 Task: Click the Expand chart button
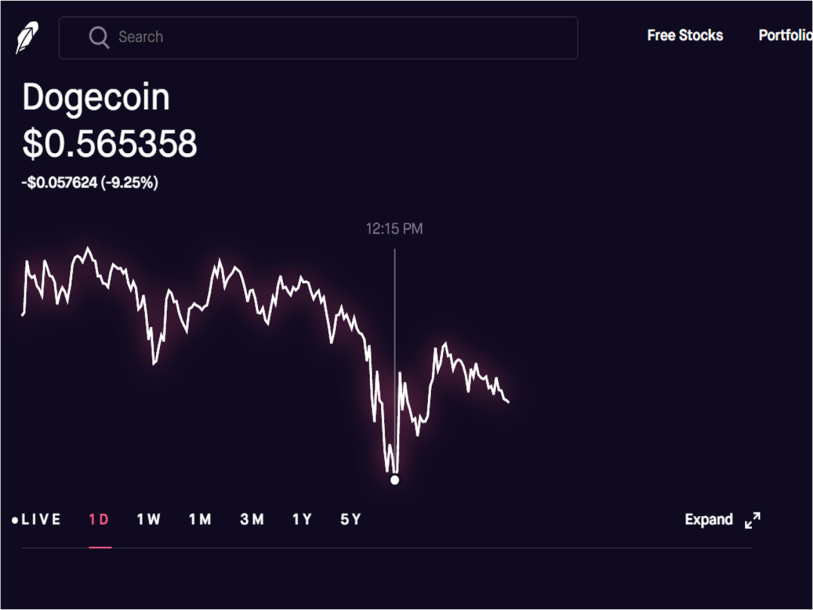(723, 520)
